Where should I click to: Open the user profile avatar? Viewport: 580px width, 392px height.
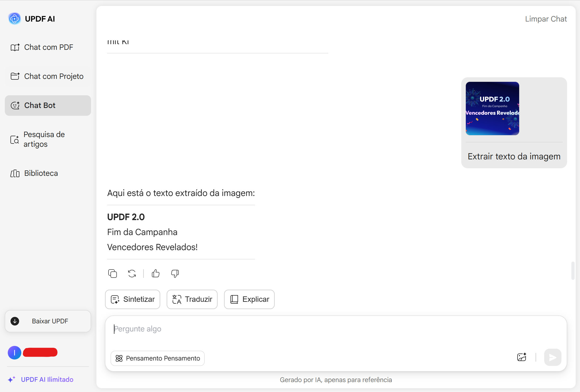coord(15,352)
